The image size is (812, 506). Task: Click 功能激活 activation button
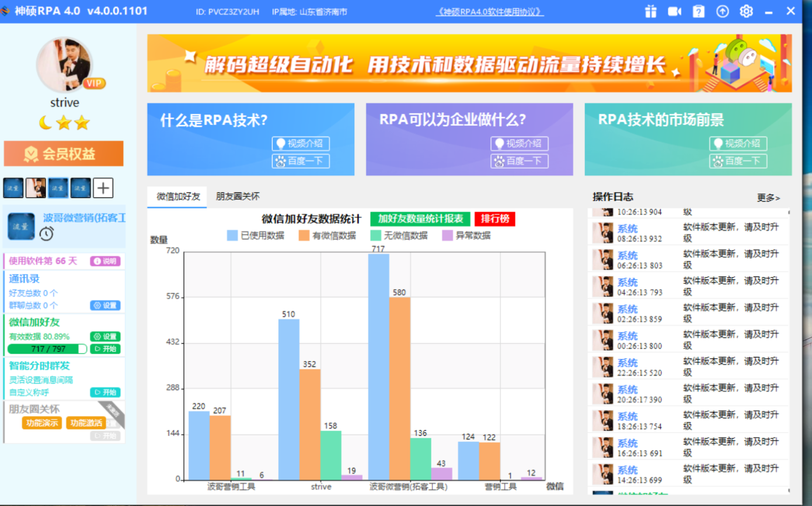(x=86, y=423)
